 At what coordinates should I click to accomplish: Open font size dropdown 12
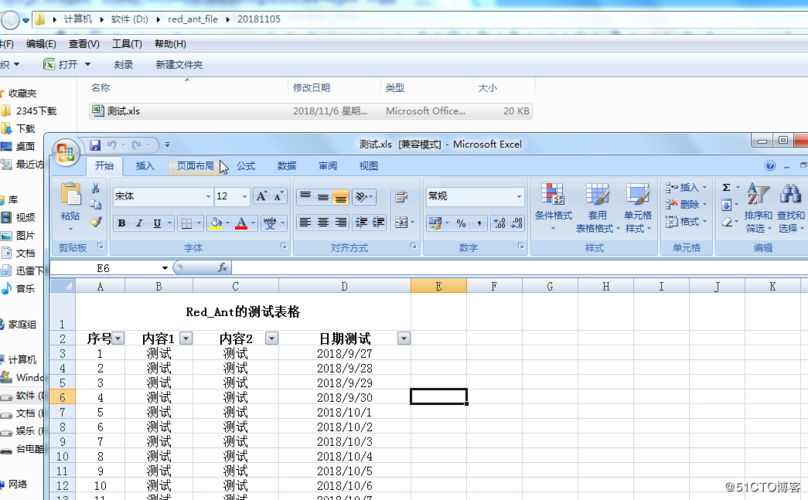245,196
